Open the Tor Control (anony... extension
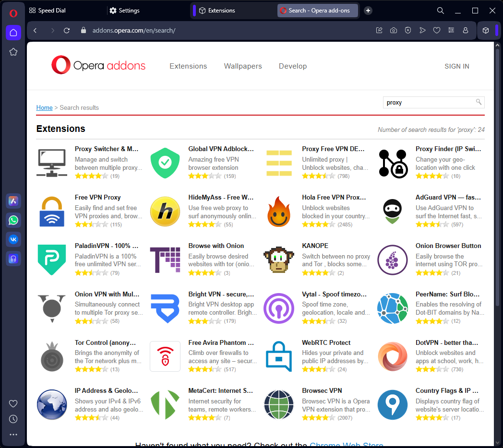The height and width of the screenshot is (448, 503). click(105, 342)
